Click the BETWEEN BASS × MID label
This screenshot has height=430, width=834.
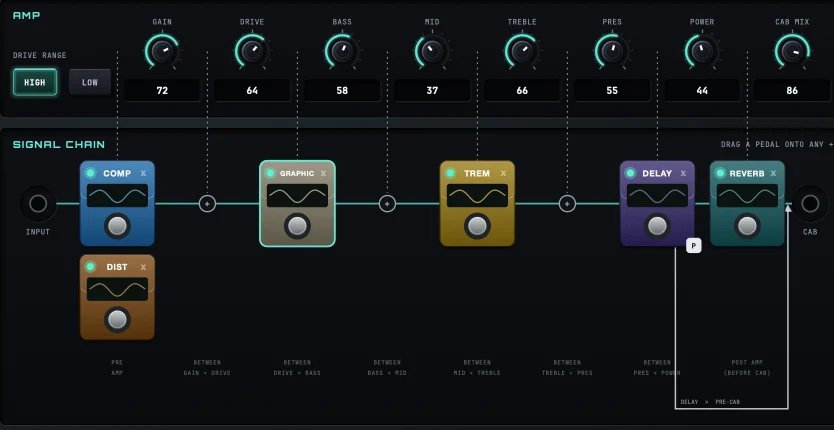tap(387, 368)
